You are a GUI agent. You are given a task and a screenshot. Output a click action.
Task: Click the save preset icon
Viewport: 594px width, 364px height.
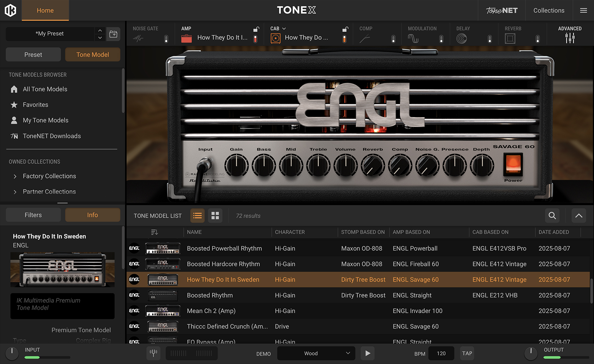(113, 34)
